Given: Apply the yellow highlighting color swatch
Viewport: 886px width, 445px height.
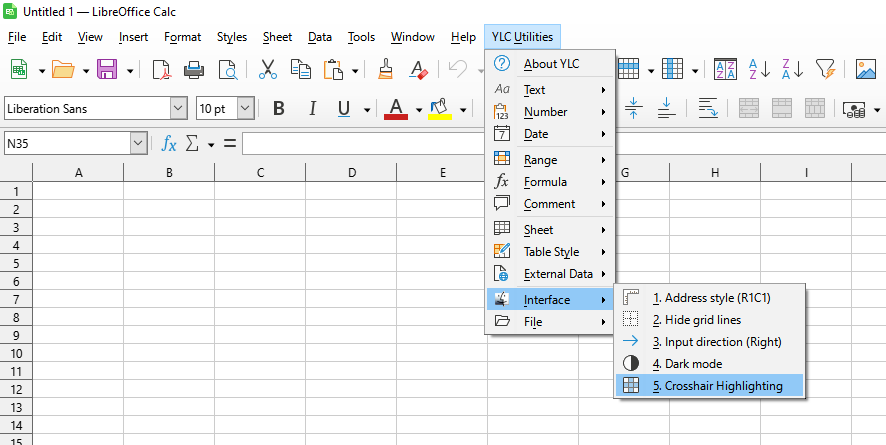Looking at the screenshot, I should (x=439, y=108).
